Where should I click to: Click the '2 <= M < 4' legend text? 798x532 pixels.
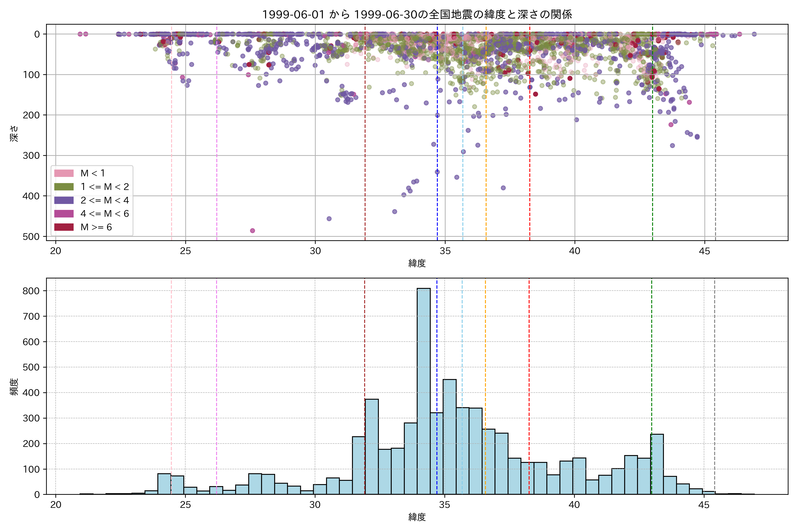(104, 200)
